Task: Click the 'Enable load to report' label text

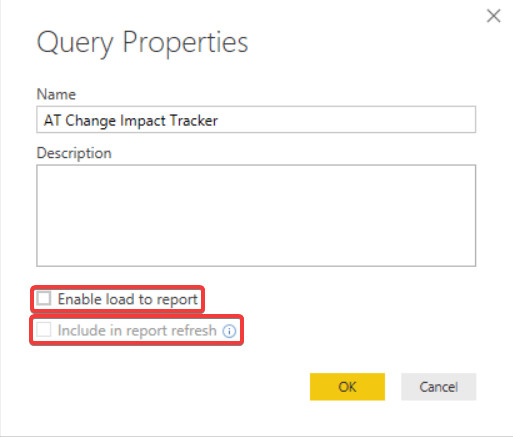Action: click(128, 299)
